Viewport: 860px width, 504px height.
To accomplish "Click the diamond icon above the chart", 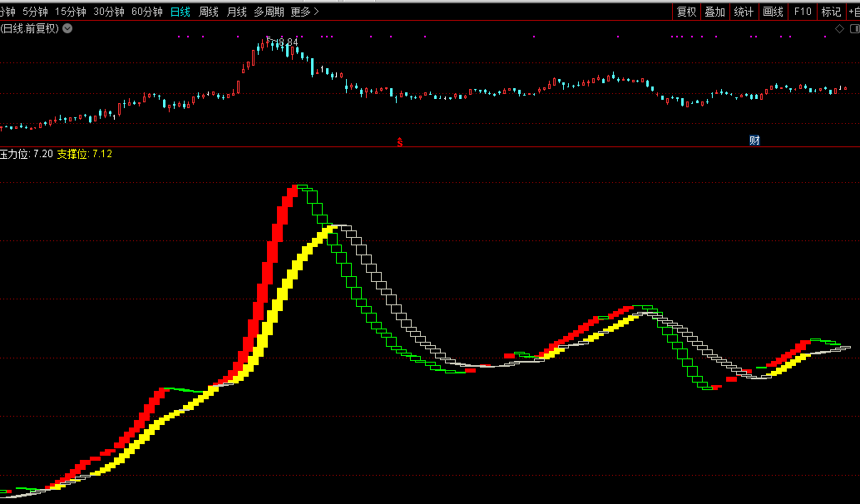I will tap(839, 28).
